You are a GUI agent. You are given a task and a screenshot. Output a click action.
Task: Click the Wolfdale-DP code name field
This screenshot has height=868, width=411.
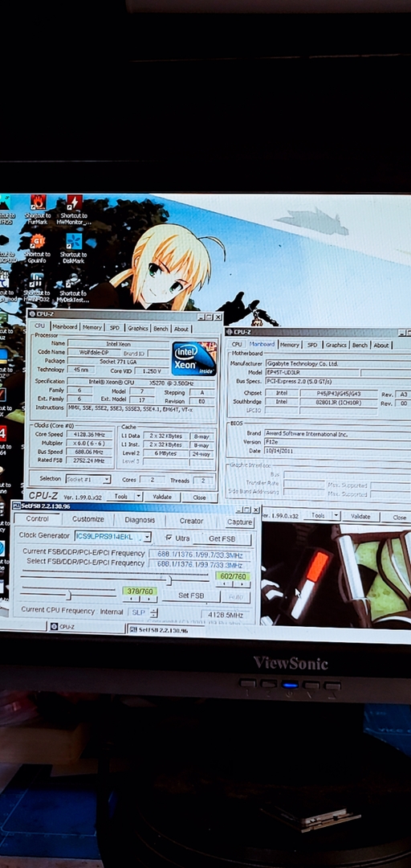click(x=94, y=352)
